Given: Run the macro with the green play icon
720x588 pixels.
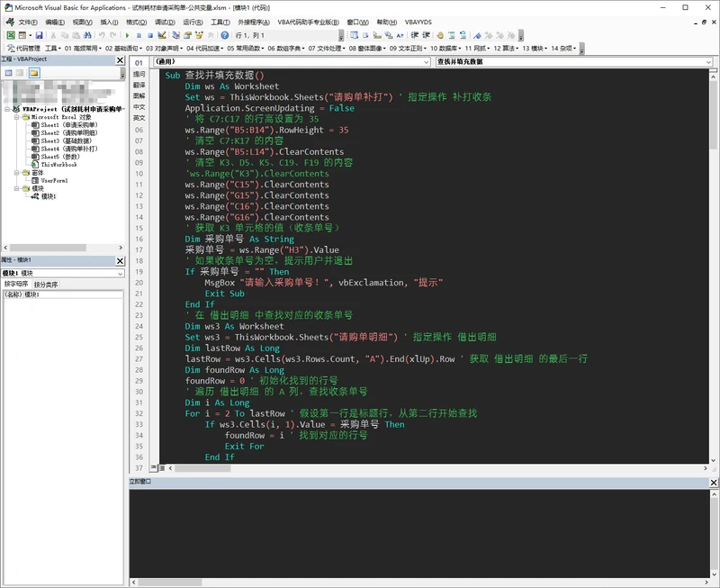Looking at the screenshot, I should pyautogui.click(x=127, y=35).
